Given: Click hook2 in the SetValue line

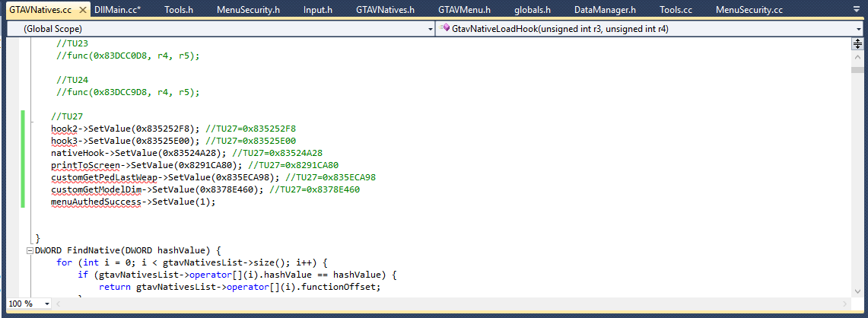Looking at the screenshot, I should [x=64, y=129].
